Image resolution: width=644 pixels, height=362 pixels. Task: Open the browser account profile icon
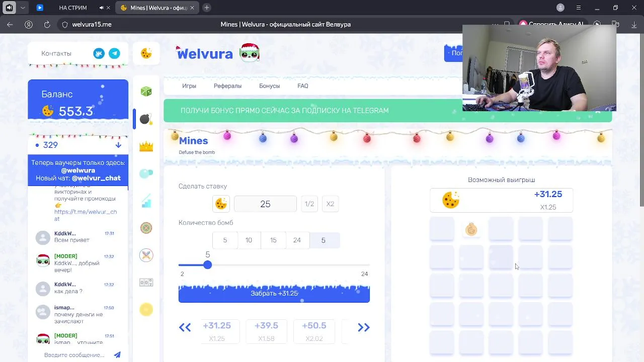click(x=560, y=8)
